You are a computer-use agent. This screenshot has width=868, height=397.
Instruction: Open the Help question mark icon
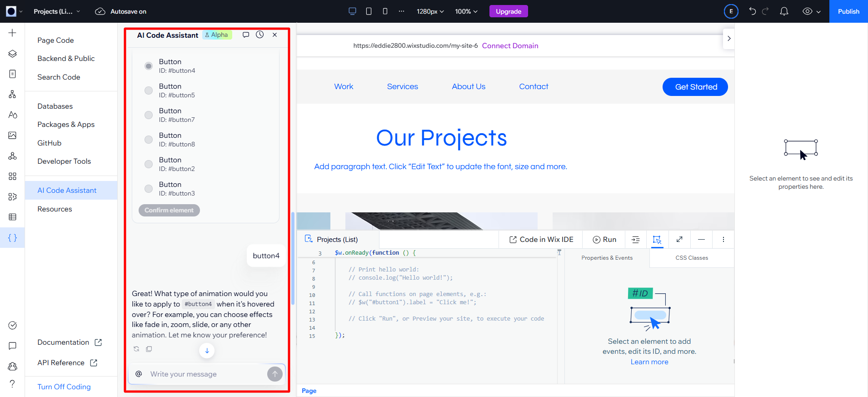coord(12,384)
